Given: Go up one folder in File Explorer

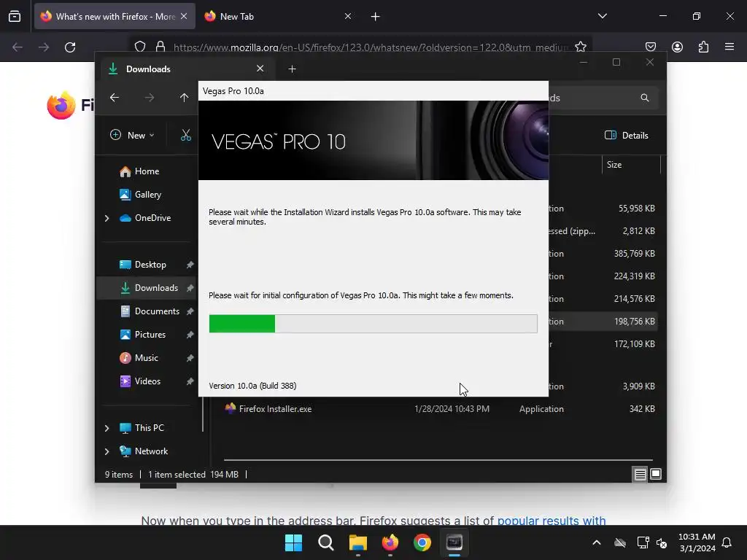Looking at the screenshot, I should 184,98.
